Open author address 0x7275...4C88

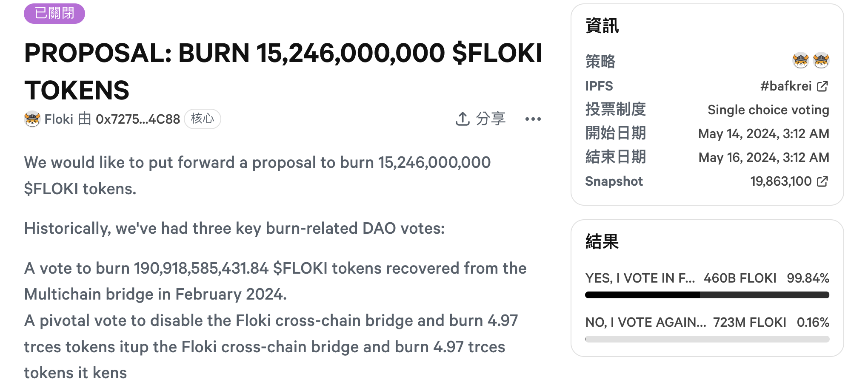tap(138, 119)
